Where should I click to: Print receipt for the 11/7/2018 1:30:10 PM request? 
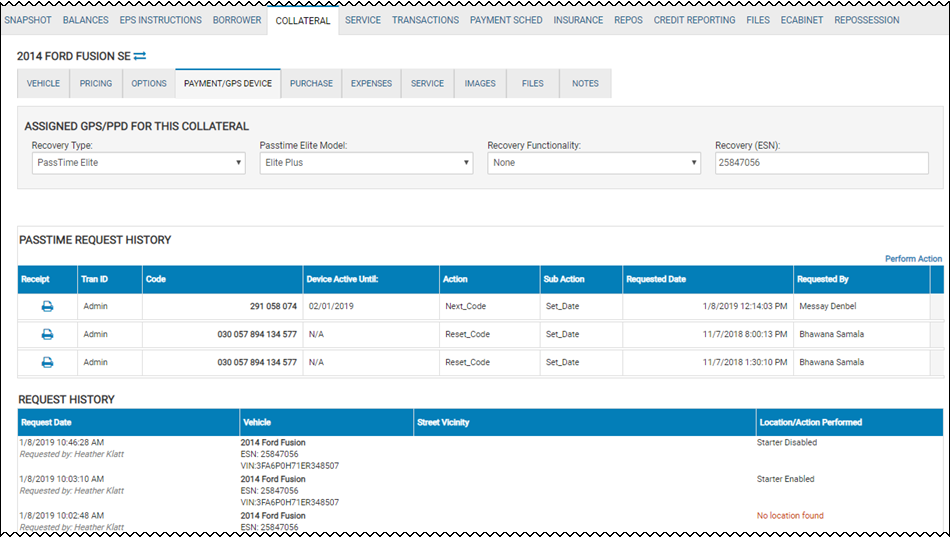tap(47, 362)
